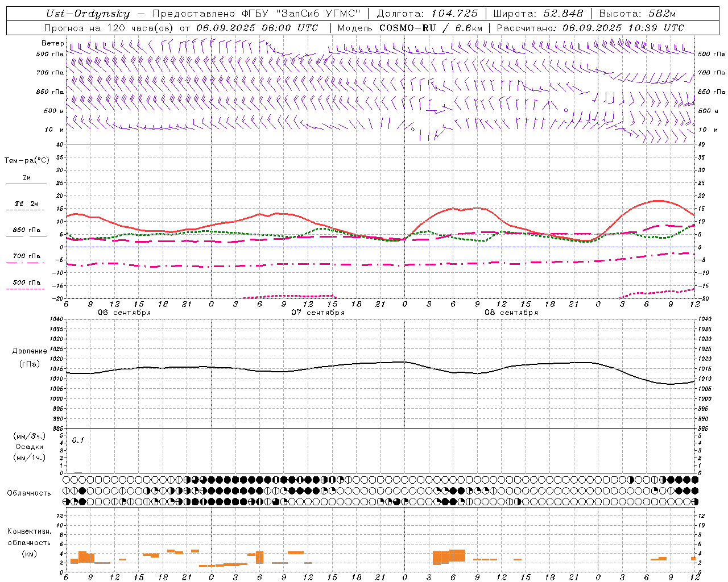Click the 'Давление' pressure panel label
Image resolution: width=728 pixels, height=582 pixels.
(x=29, y=351)
